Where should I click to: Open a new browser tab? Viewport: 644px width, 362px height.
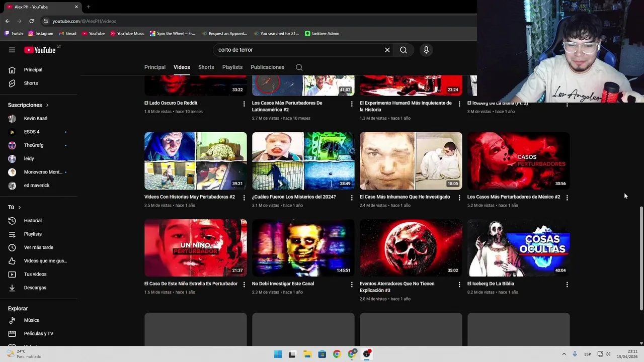(89, 7)
